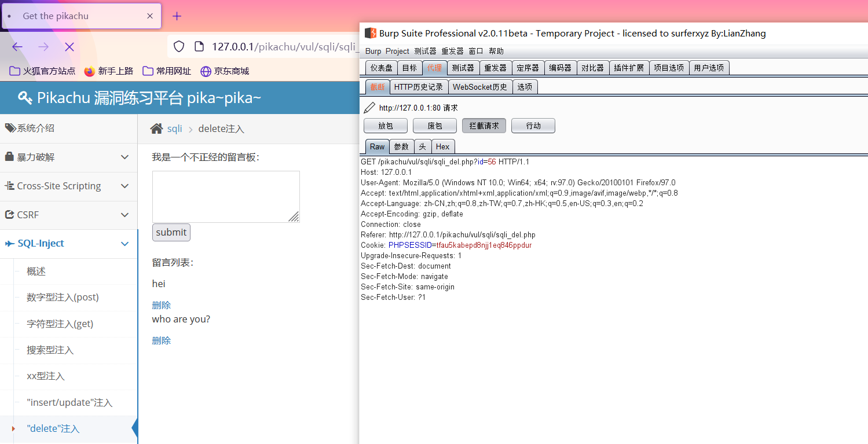868x444 pixels.
Task: Collapse the SQL-Inject section
Action: [x=68, y=244]
